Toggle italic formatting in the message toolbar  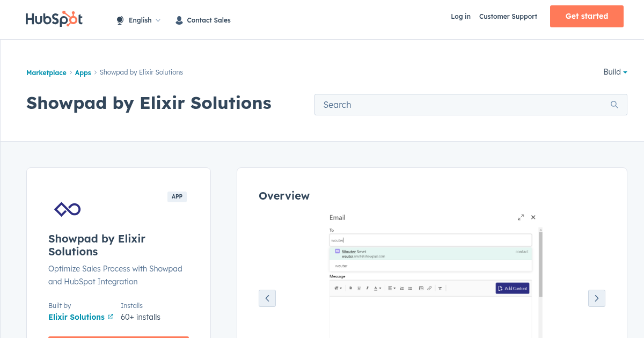367,288
